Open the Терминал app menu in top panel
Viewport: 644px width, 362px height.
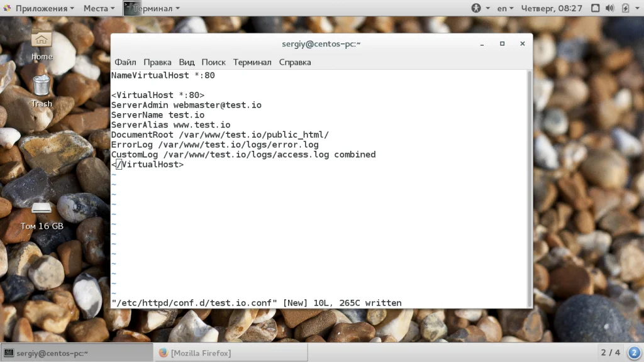coord(152,8)
